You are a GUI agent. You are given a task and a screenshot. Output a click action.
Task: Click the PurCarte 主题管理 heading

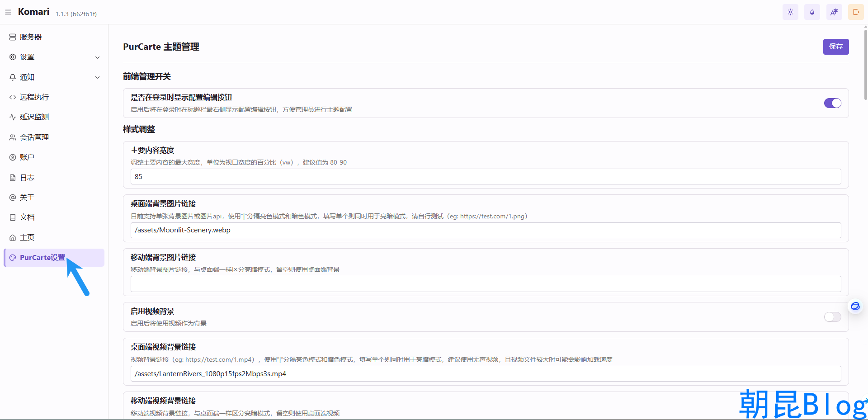161,47
